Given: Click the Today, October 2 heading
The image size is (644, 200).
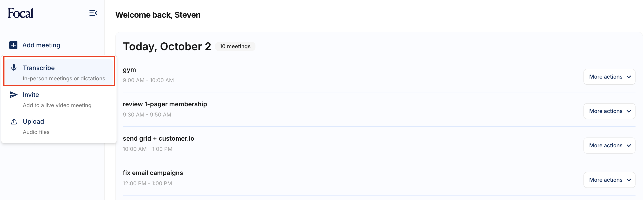Looking at the screenshot, I should (167, 46).
